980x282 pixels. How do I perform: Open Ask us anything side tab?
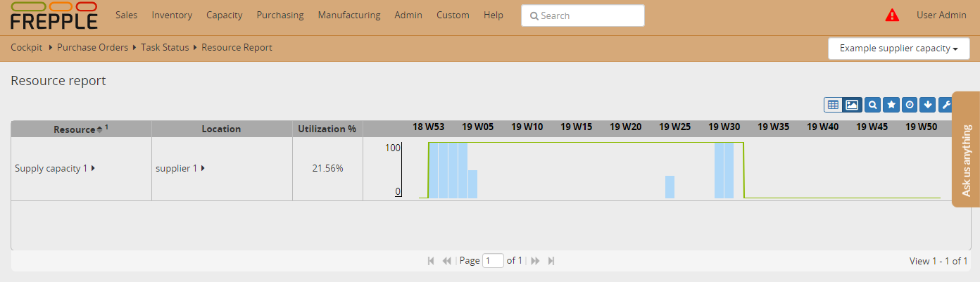click(966, 150)
